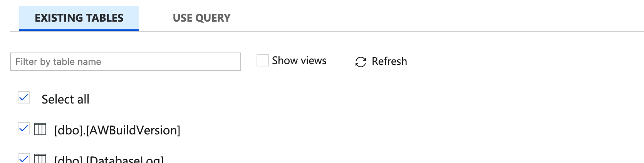
Task: Uncheck the [dbo].[AWBuildVersion] checkbox
Action: click(24, 128)
